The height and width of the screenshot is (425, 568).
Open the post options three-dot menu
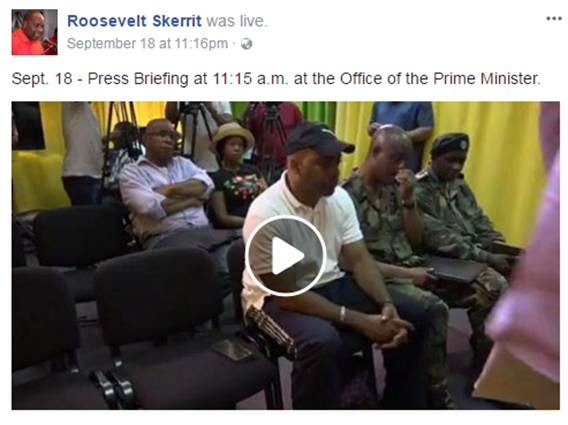click(x=554, y=18)
